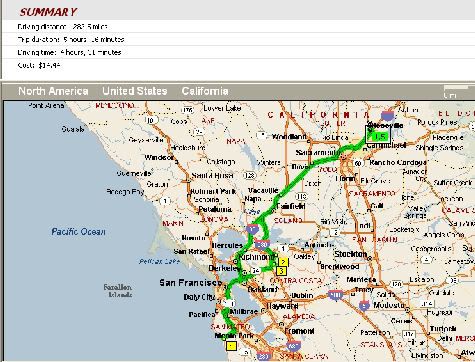Click the Pacific Ocean label

pyautogui.click(x=78, y=232)
